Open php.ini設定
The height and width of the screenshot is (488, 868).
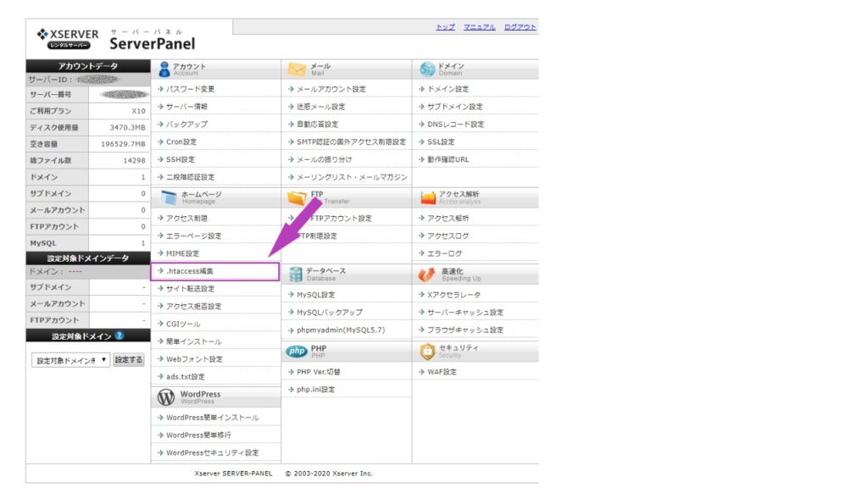point(315,390)
